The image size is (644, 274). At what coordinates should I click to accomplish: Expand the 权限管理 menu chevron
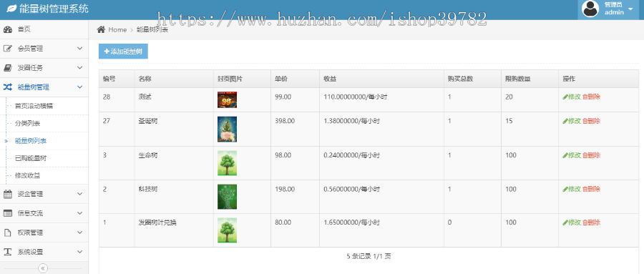(79, 233)
